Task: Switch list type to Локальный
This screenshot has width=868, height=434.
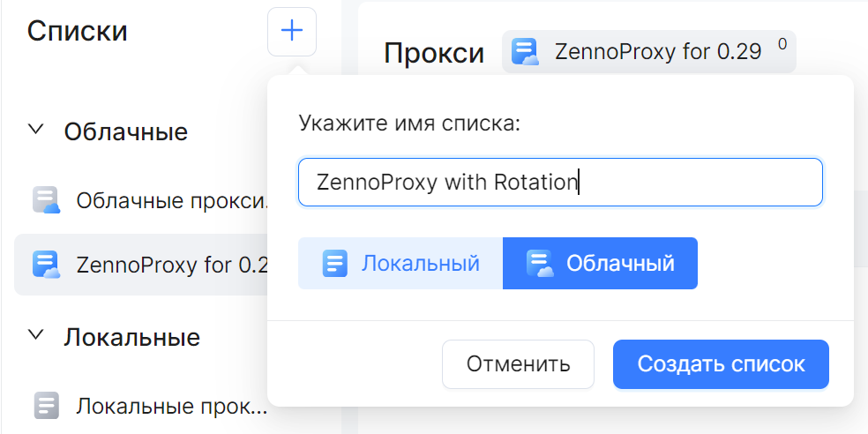Action: pyautogui.click(x=400, y=264)
